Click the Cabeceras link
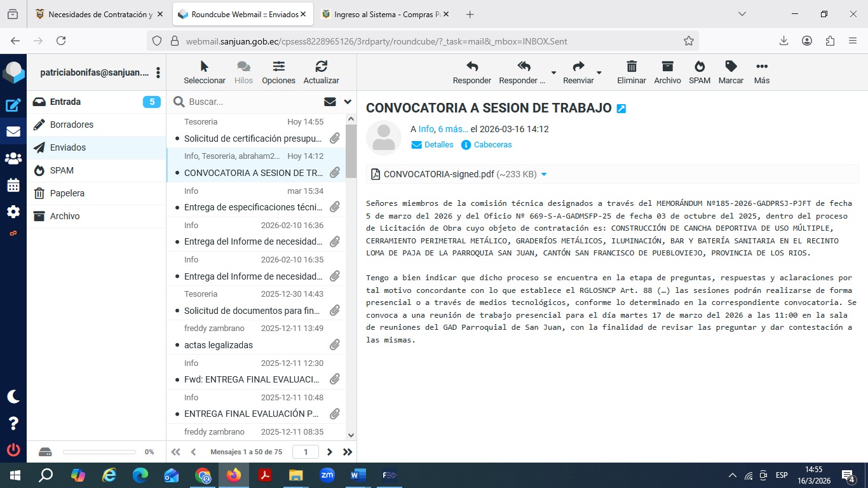Screen dimensions: 868x488 (x=492, y=145)
